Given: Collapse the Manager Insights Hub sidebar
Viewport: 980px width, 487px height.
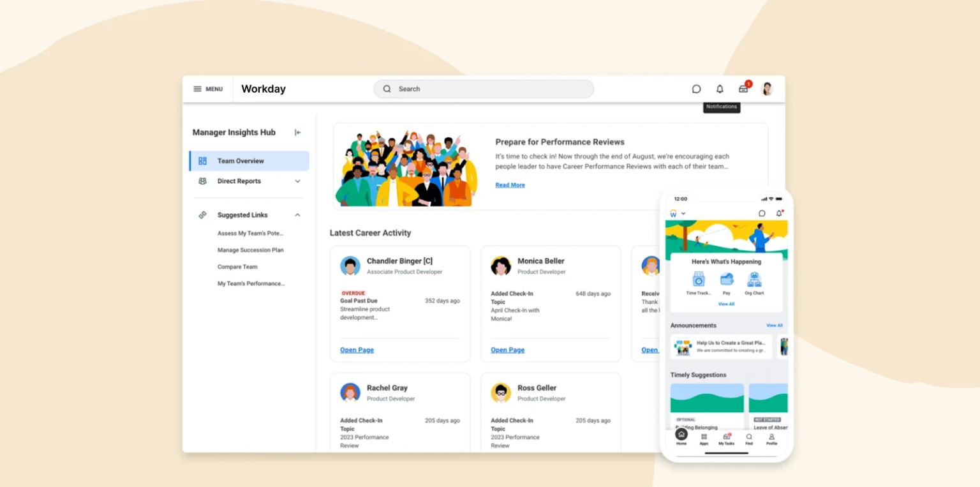Looking at the screenshot, I should pyautogui.click(x=297, y=132).
